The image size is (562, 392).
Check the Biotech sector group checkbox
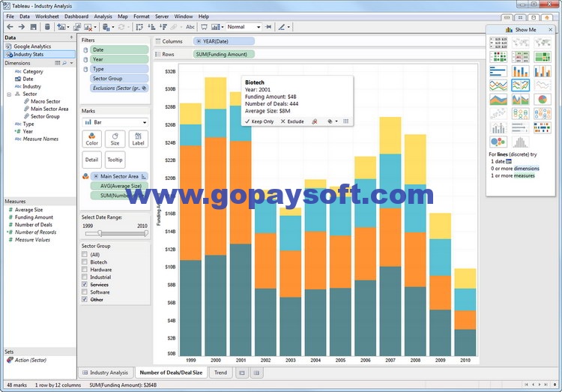85,262
